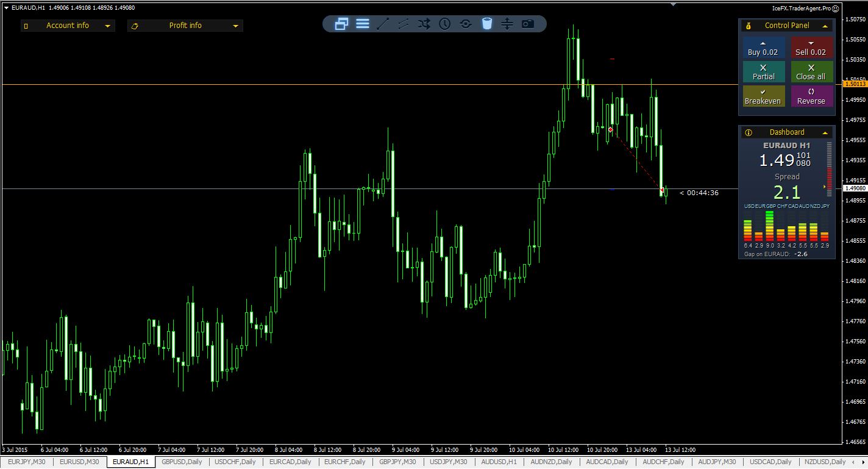Image resolution: width=868 pixels, height=469 pixels.
Task: Click the USD currency strength bar
Action: point(748,230)
